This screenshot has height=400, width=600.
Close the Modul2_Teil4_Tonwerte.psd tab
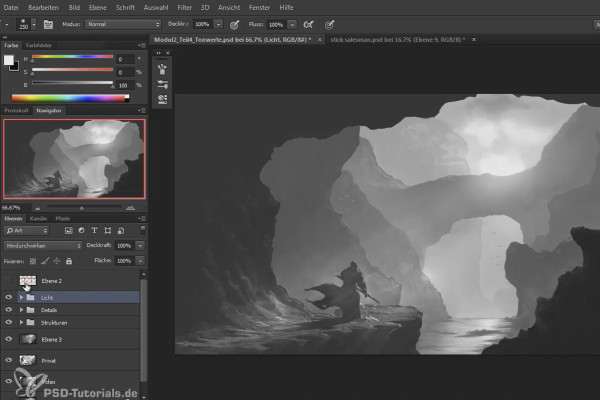coord(320,39)
